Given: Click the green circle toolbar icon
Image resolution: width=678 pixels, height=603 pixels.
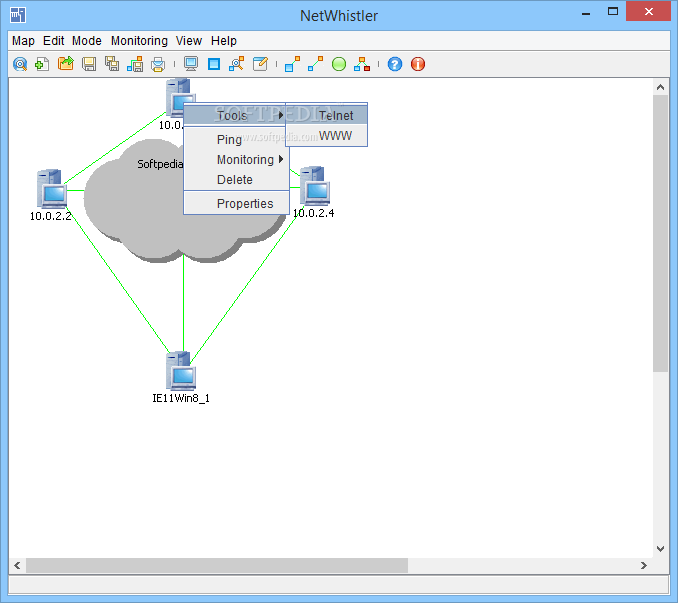Looking at the screenshot, I should (339, 64).
